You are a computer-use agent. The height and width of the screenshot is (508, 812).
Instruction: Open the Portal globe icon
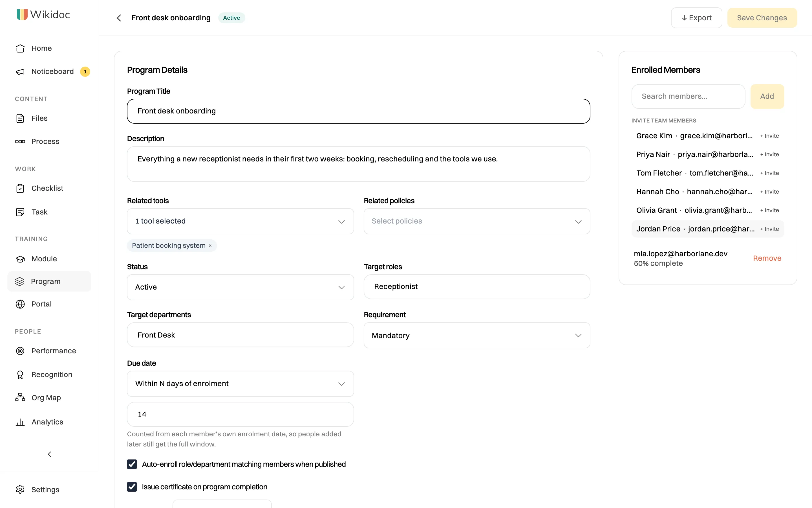20,304
